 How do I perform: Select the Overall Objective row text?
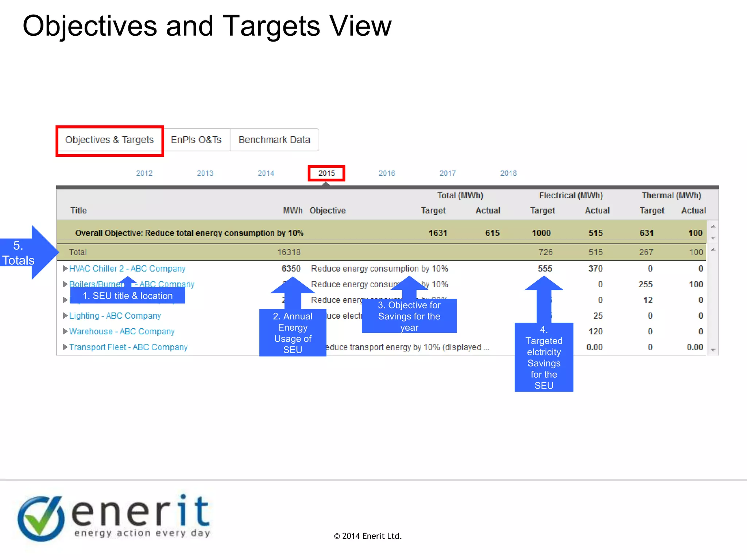coord(189,233)
